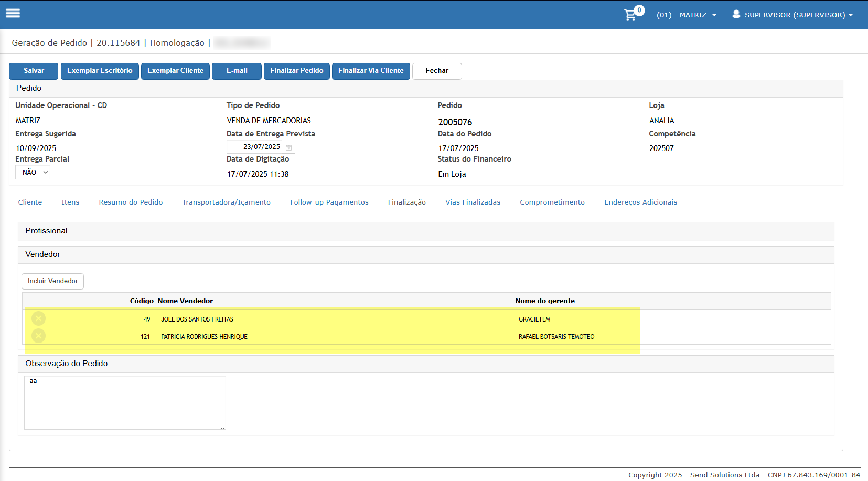Click the Loja value ANALIA
Image resolution: width=868 pixels, height=481 pixels.
pos(662,121)
